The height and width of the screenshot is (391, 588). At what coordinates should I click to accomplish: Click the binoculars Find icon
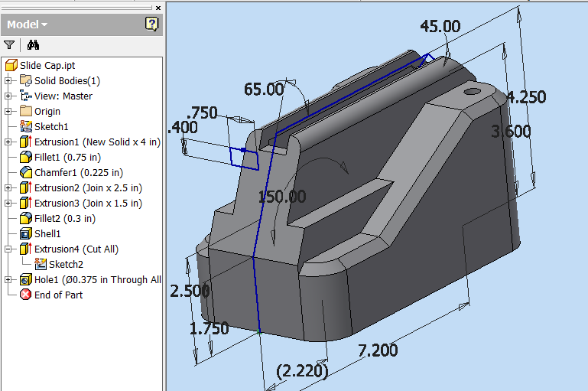click(x=33, y=45)
